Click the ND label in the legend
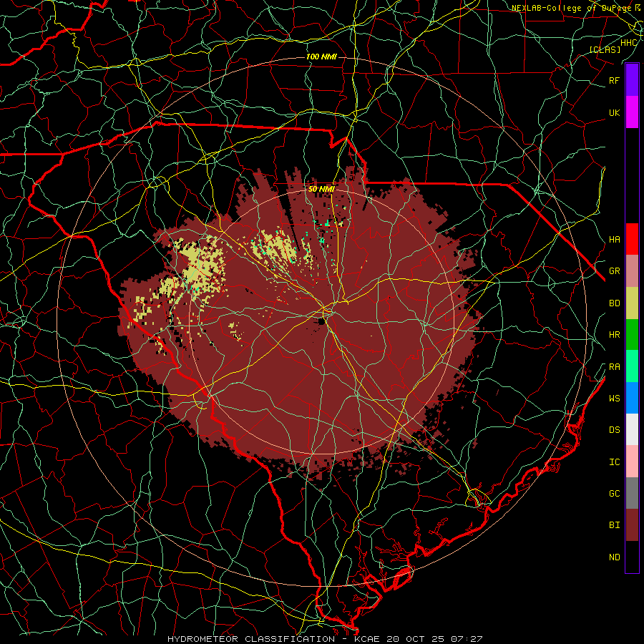The image size is (644, 644). pyautogui.click(x=615, y=557)
